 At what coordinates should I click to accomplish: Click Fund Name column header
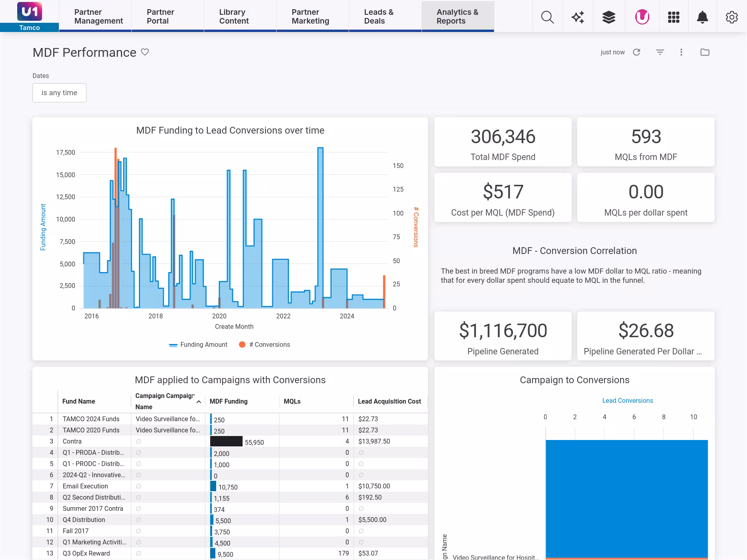pyautogui.click(x=79, y=401)
